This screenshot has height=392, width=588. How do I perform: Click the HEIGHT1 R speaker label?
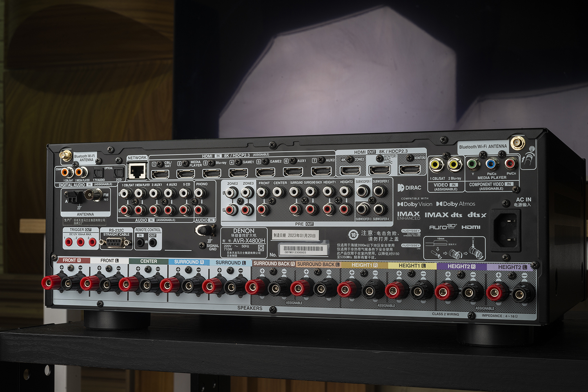(x=365, y=265)
